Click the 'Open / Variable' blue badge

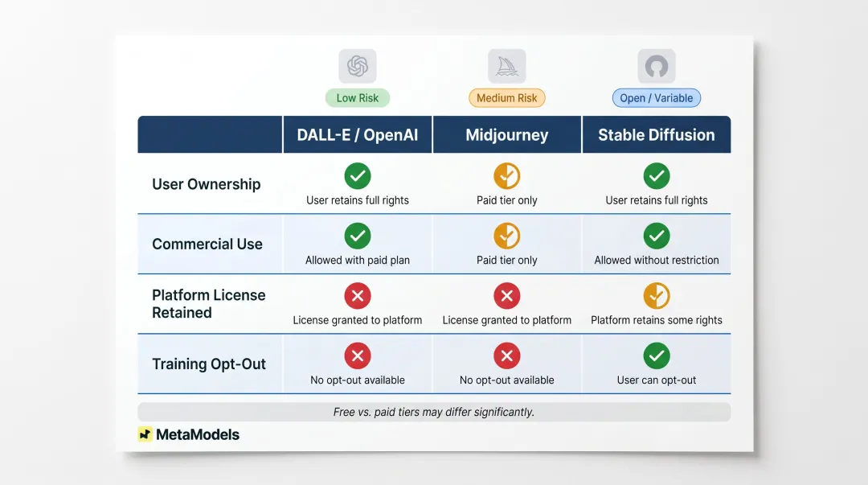click(x=657, y=98)
